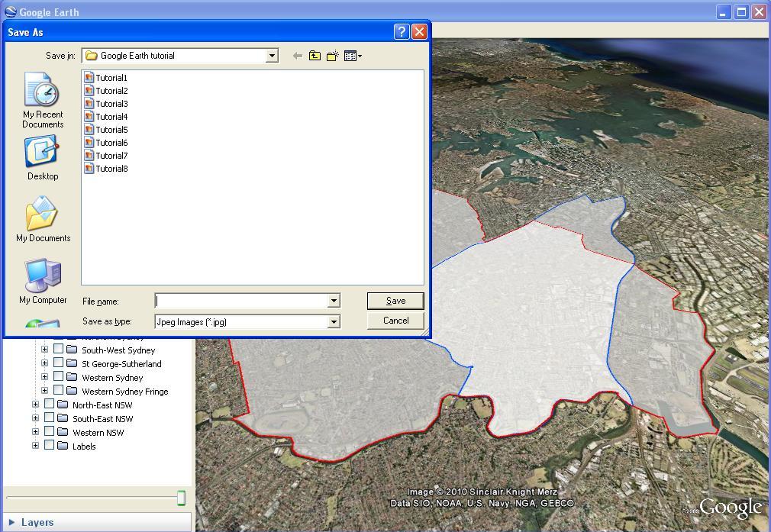The height and width of the screenshot is (532, 771).
Task: Click the Tutorial2 file icon
Action: pos(89,91)
